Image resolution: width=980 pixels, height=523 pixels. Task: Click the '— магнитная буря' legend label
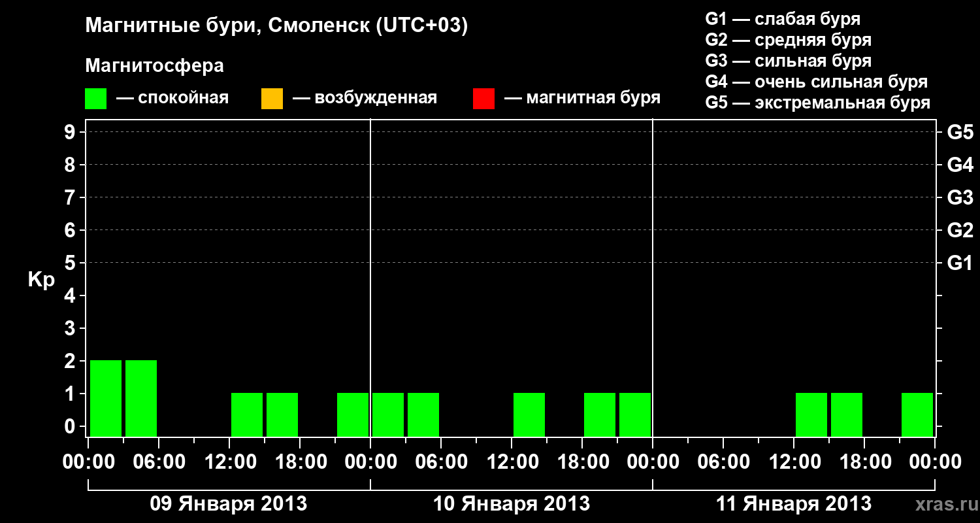pos(582,98)
